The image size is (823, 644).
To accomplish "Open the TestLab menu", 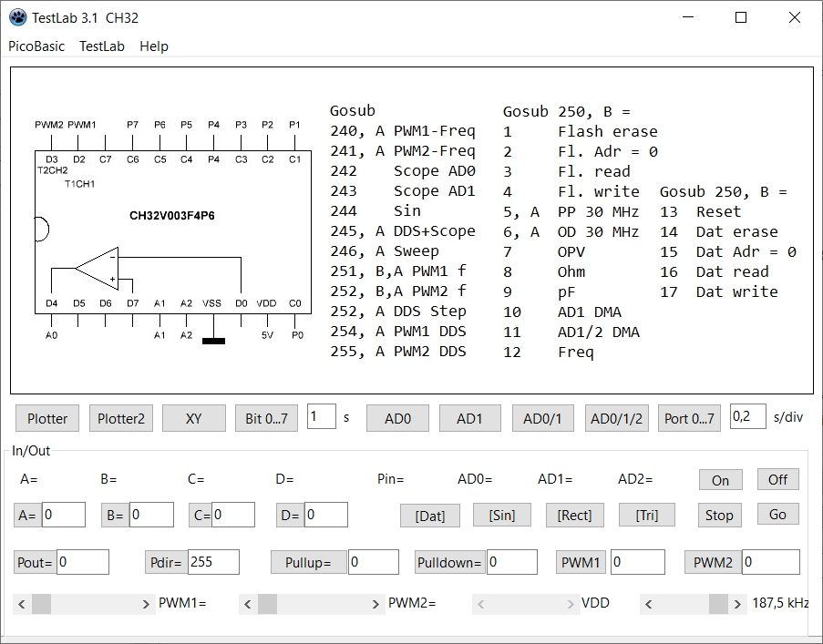I will click(101, 46).
